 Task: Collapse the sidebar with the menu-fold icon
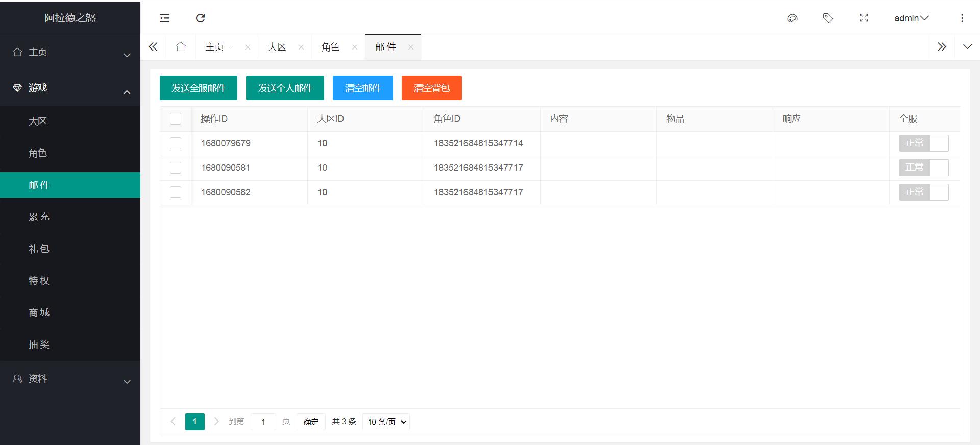(x=164, y=18)
